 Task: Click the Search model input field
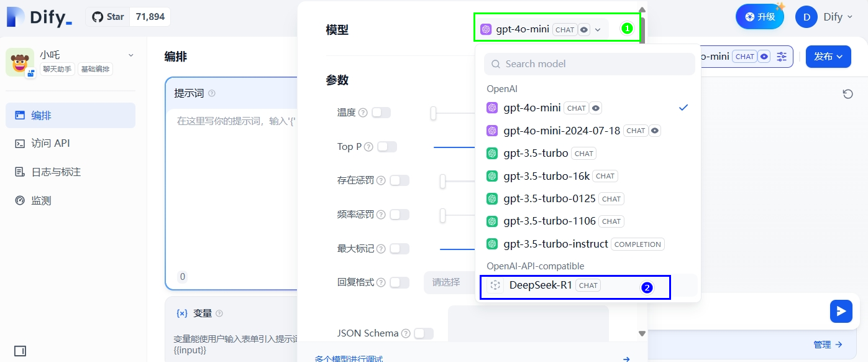(x=589, y=64)
